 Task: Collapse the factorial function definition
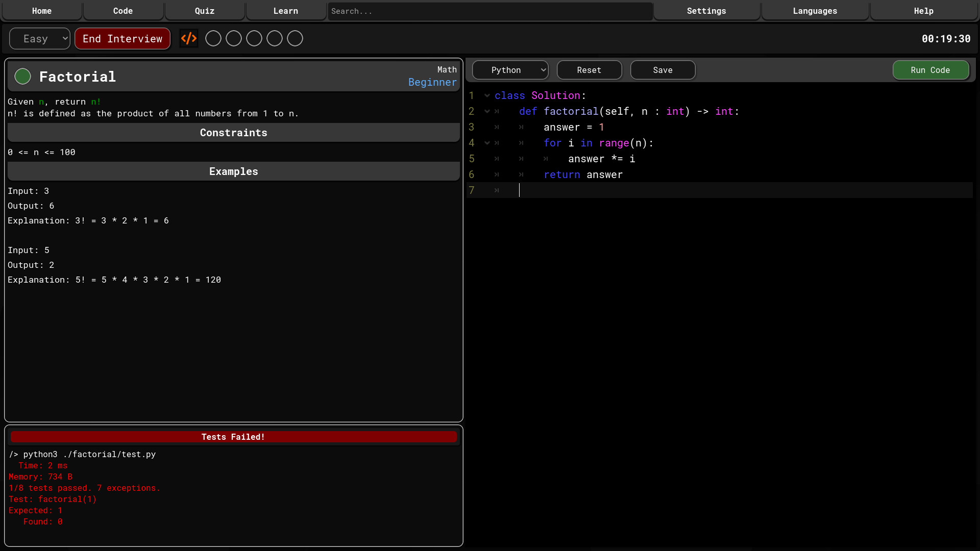[x=487, y=111]
